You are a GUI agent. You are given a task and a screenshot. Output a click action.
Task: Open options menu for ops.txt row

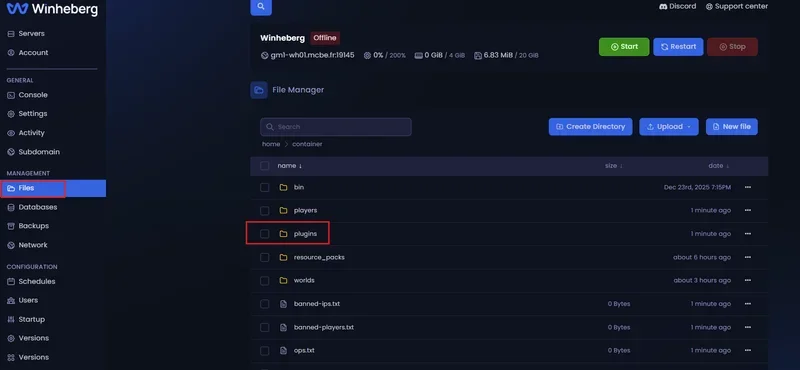click(x=747, y=351)
